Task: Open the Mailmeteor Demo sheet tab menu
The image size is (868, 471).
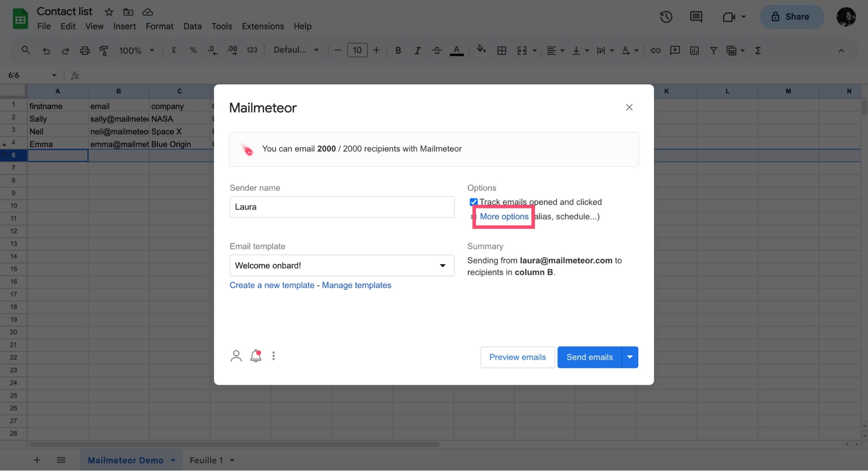Action: point(173,460)
